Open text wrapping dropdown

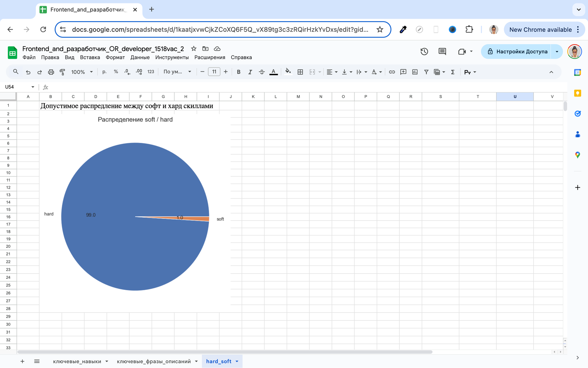[362, 72]
